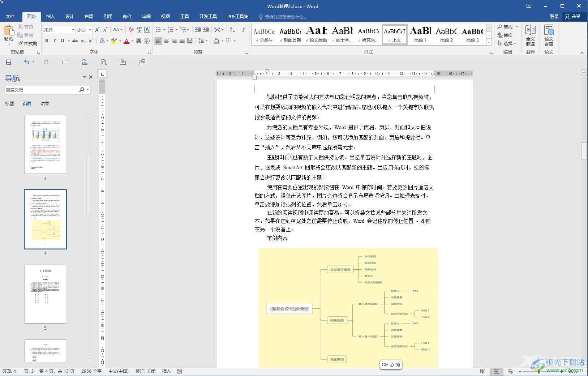Toggle character border

click(x=147, y=30)
